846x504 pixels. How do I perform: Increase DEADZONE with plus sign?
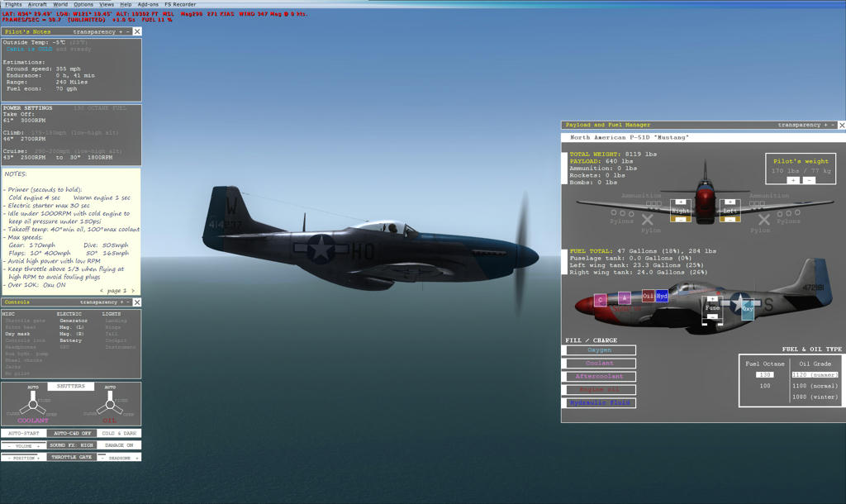point(137,458)
